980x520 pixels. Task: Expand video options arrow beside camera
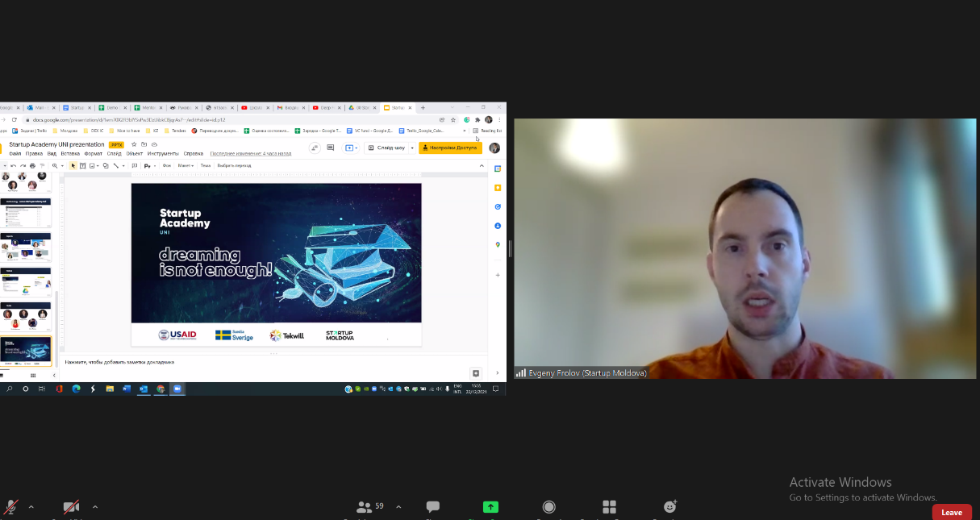[x=95, y=507]
